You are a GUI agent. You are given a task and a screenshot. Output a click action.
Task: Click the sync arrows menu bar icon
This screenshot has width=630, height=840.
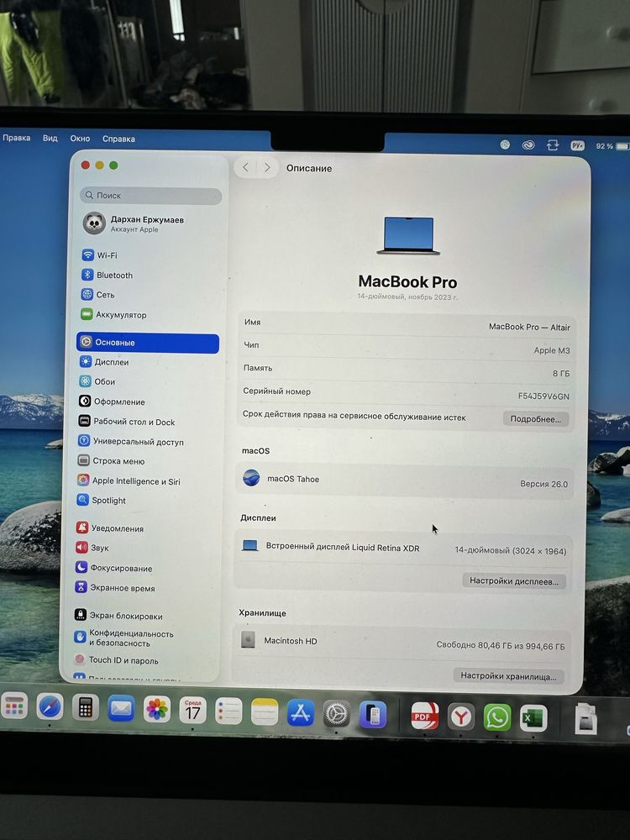pos(553,145)
